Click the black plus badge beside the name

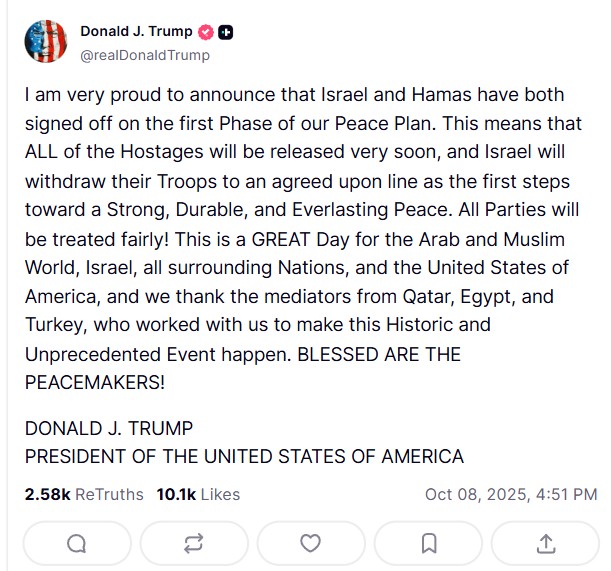point(227,32)
